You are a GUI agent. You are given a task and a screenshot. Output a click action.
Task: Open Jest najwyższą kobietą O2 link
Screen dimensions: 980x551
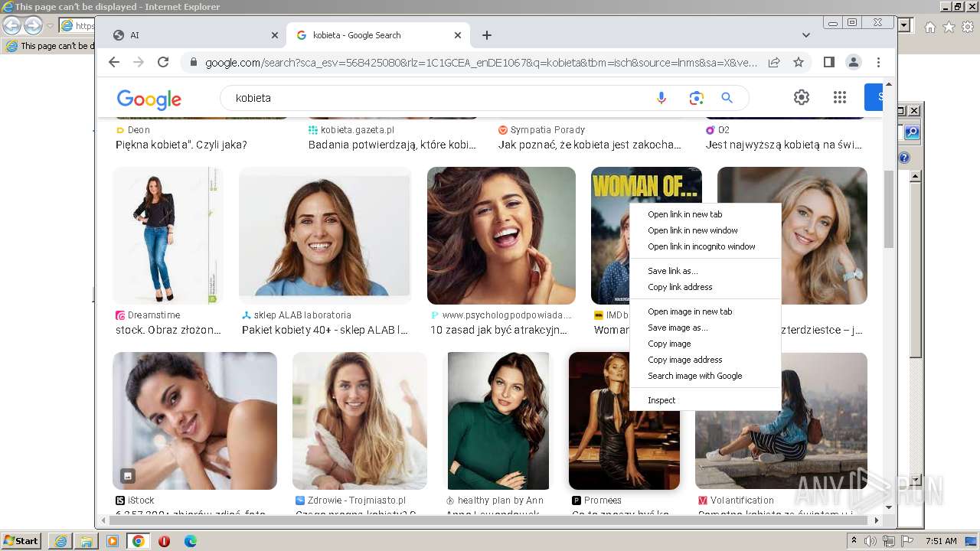784,145
